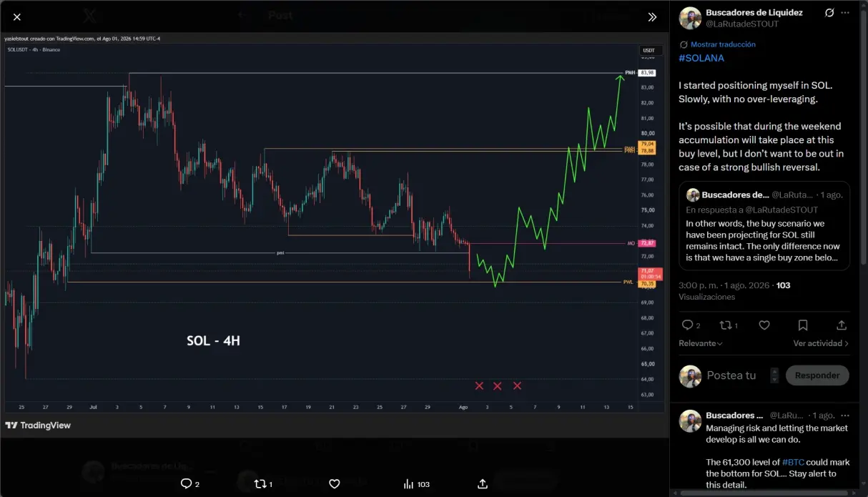Close the image viewer with the X icon
The height and width of the screenshot is (497, 868).
coord(17,17)
